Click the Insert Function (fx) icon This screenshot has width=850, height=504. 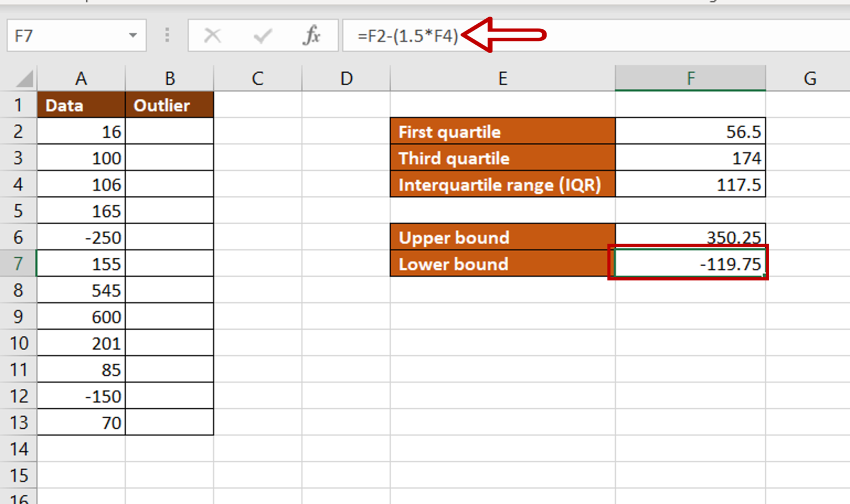tap(313, 35)
